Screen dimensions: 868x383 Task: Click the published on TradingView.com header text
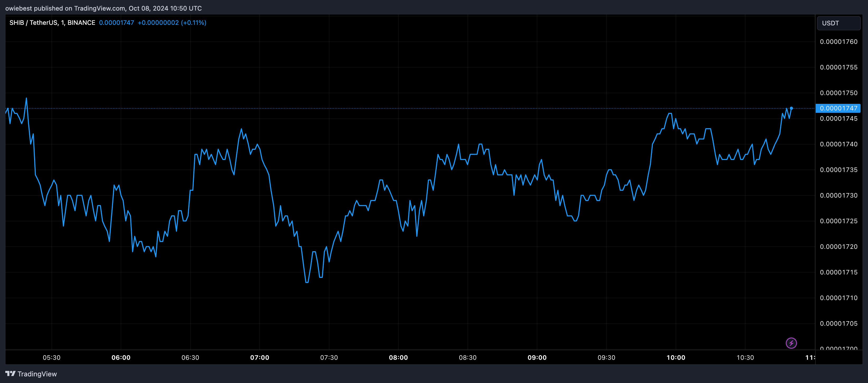pos(104,8)
